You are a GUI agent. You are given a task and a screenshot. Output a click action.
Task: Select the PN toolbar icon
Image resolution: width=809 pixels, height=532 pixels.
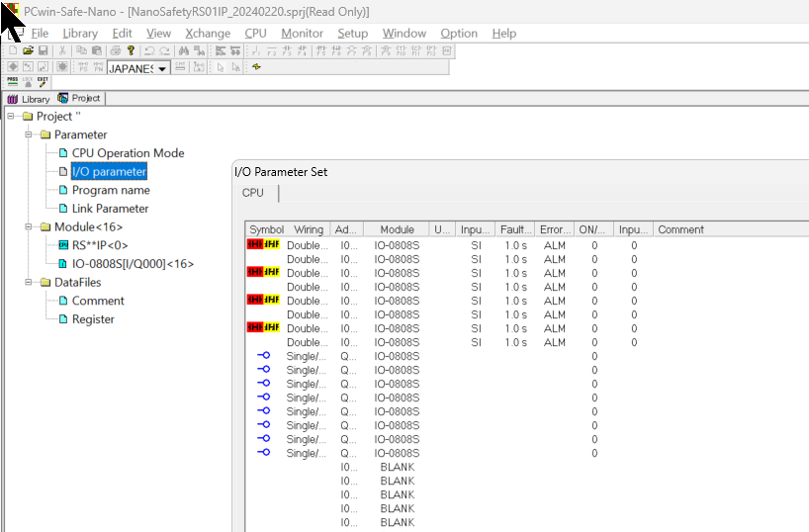pos(99,67)
